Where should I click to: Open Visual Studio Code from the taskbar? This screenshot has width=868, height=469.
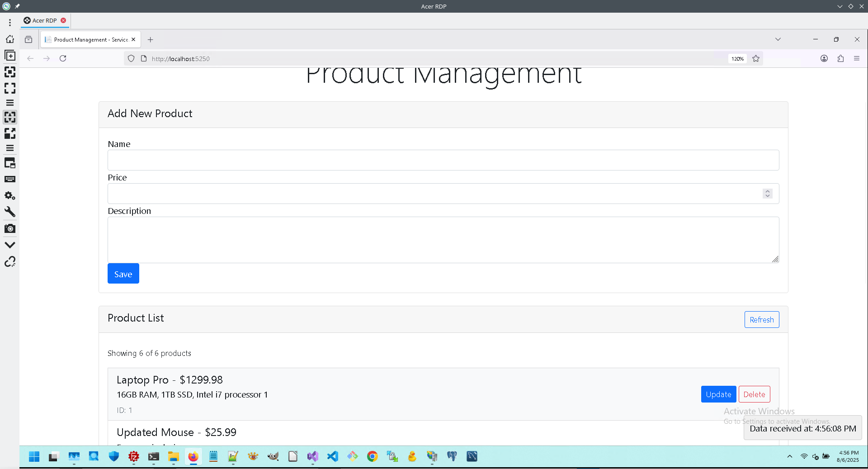pos(333,456)
